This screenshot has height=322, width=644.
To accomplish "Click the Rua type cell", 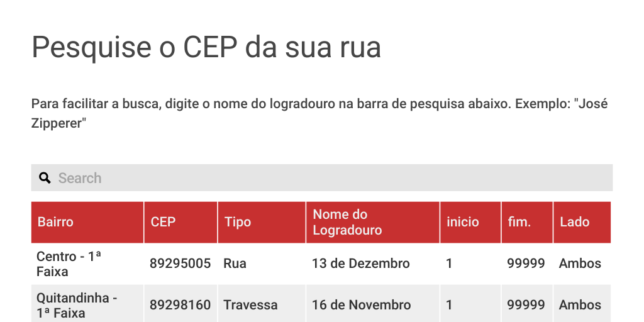I will [235, 264].
